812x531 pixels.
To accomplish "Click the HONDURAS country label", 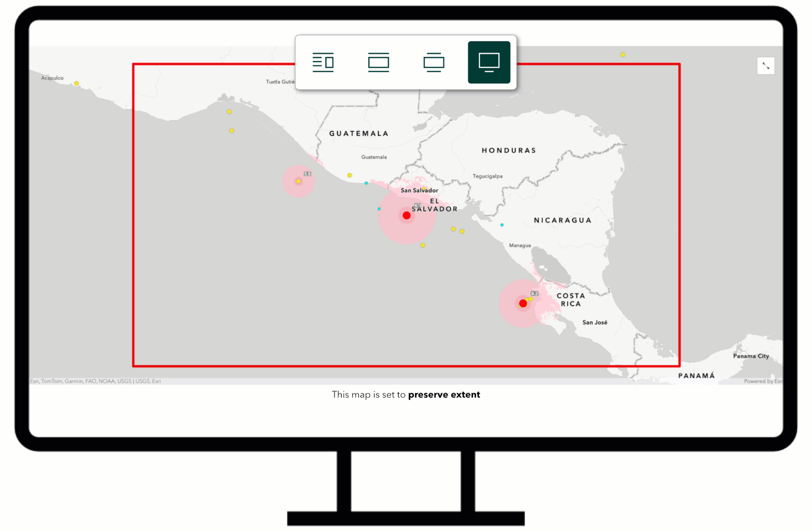I will pos(509,150).
